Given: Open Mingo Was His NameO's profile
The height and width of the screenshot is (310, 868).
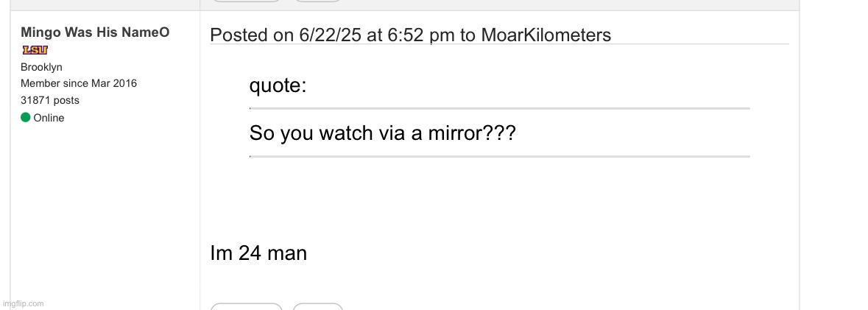Looking at the screenshot, I should tap(95, 32).
